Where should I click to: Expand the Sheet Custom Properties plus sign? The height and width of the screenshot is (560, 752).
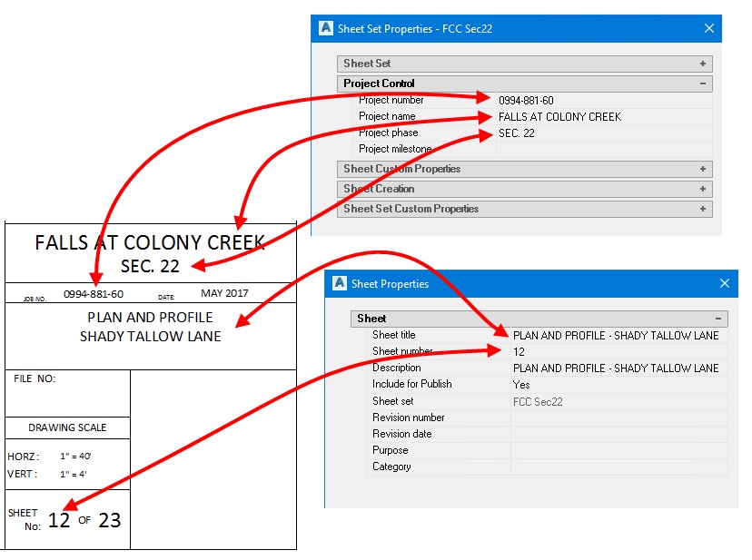[703, 169]
